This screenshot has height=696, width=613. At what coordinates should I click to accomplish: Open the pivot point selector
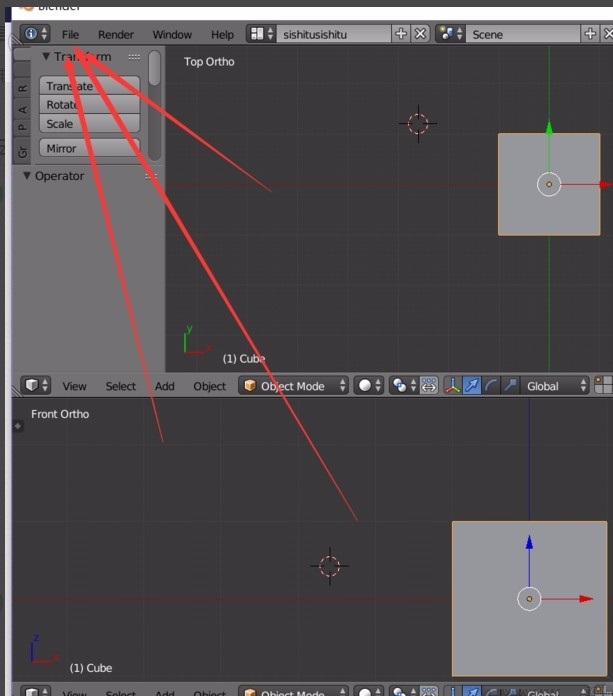coord(403,386)
